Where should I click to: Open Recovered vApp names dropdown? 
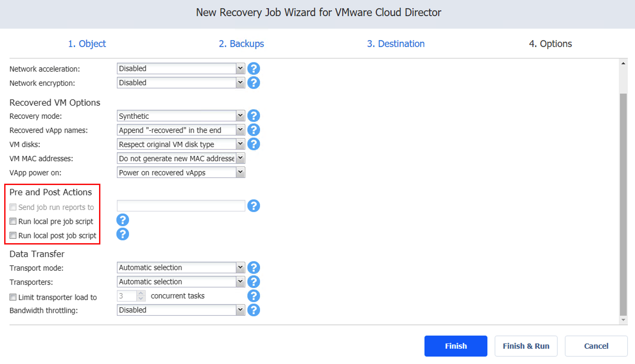(181, 130)
